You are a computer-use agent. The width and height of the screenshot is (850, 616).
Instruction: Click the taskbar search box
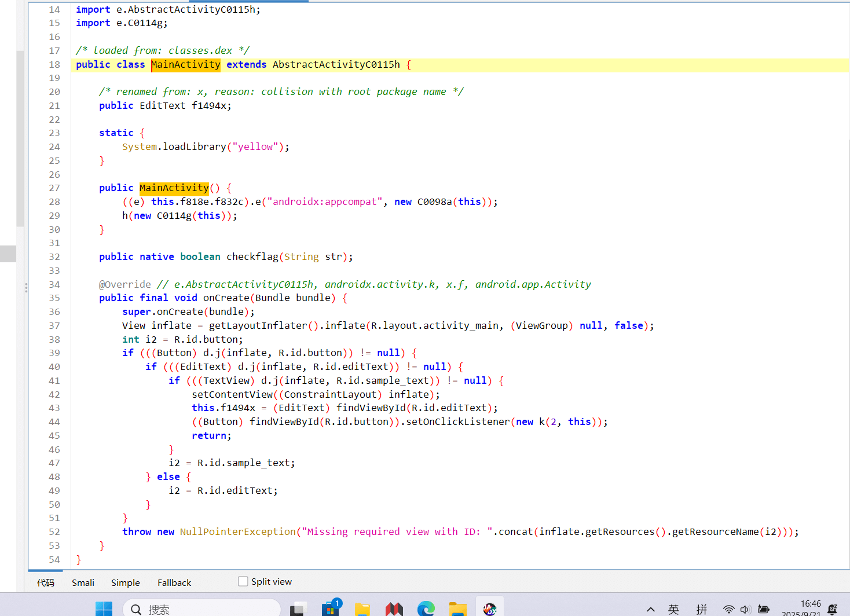point(201,608)
